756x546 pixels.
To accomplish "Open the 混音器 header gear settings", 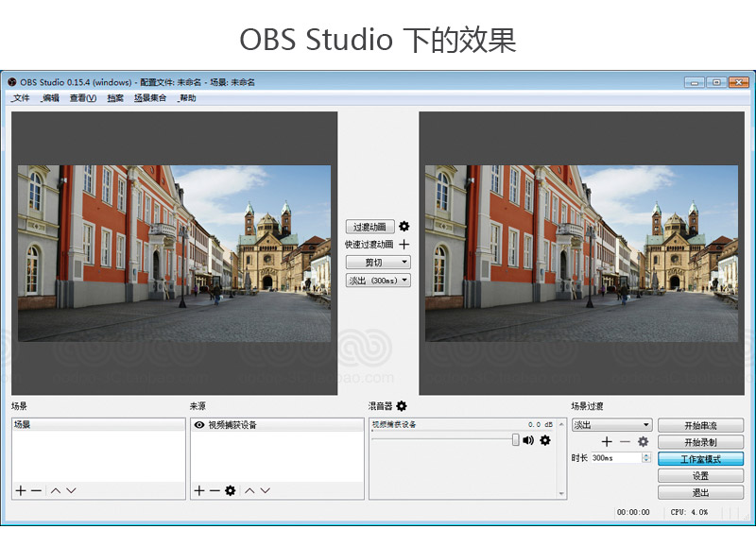I will [x=401, y=406].
